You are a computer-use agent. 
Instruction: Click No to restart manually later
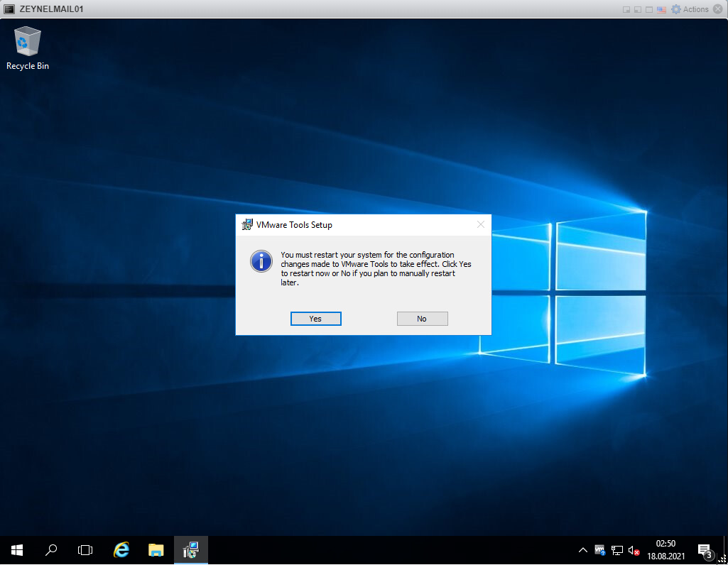click(422, 319)
